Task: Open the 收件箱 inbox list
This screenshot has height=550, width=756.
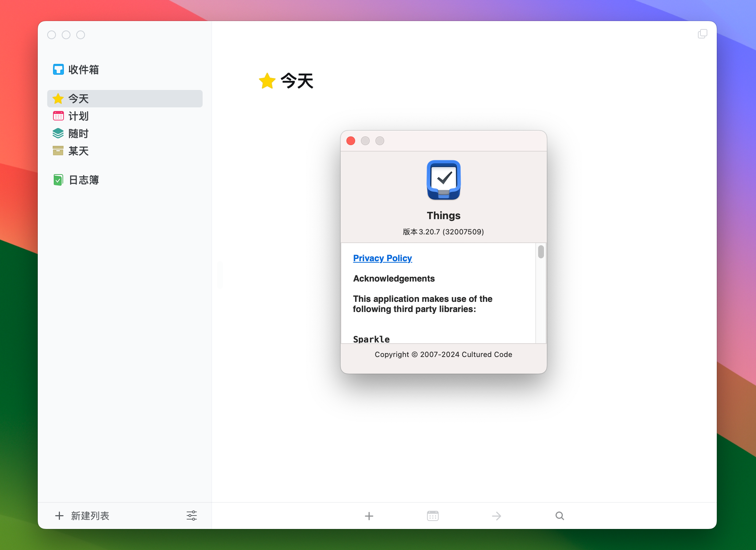Action: [x=125, y=69]
